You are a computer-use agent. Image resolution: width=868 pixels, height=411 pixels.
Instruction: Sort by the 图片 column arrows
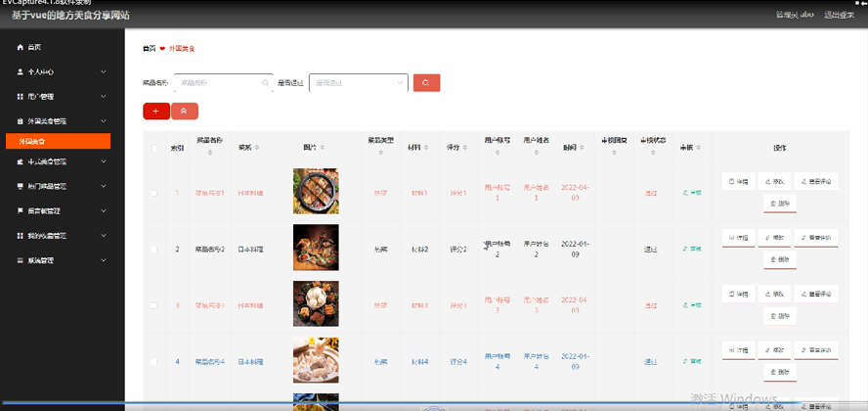point(323,148)
